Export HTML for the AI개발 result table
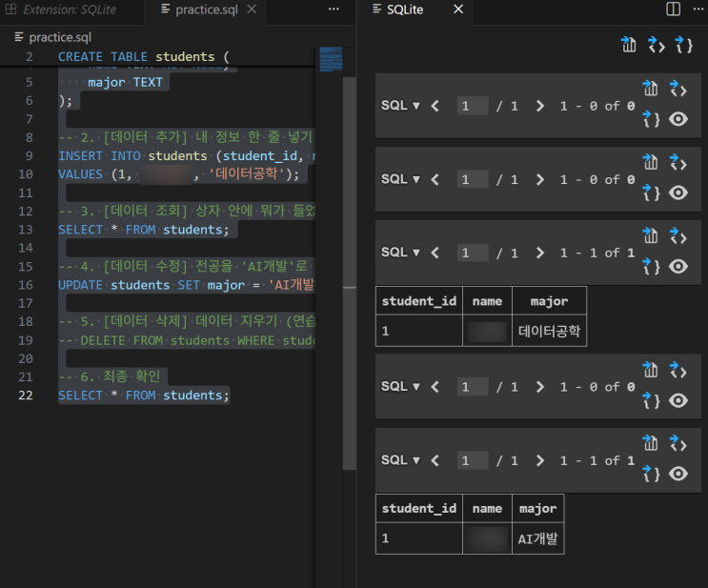The height and width of the screenshot is (588, 708). (x=678, y=443)
